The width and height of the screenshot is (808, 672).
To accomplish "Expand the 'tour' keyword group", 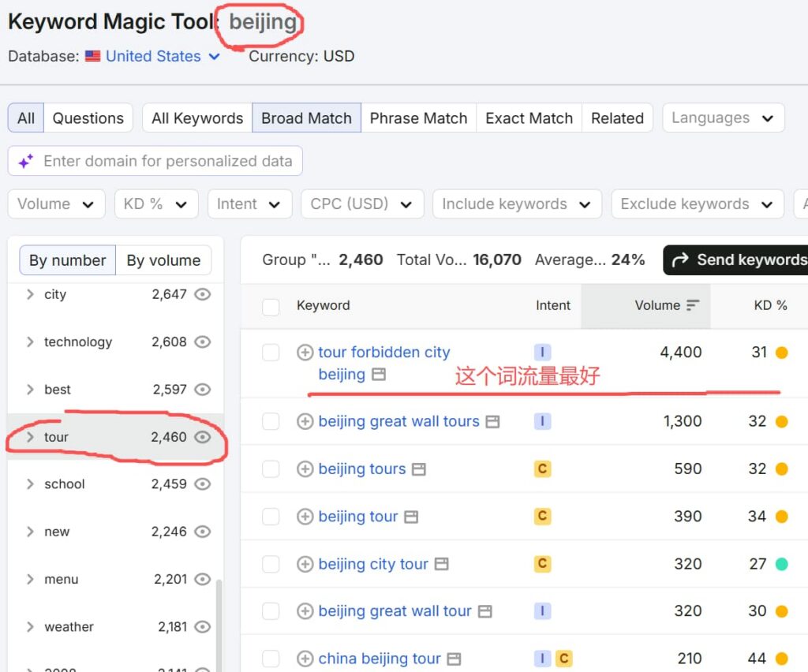I will tap(30, 437).
